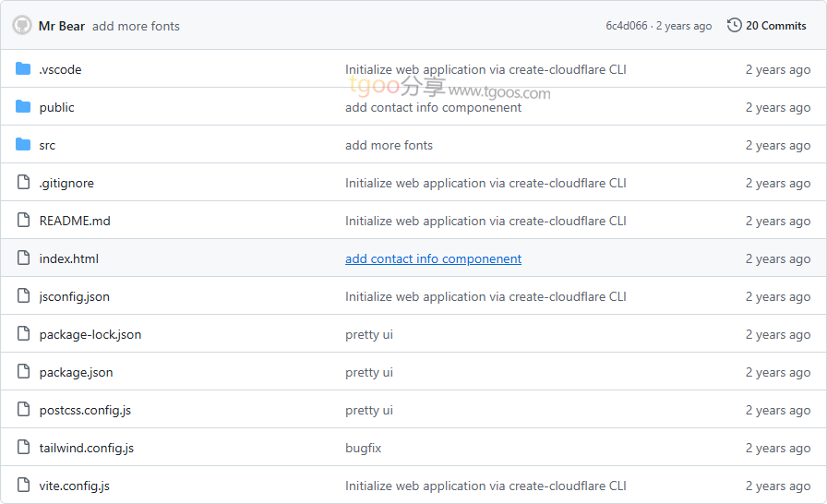Click the file icon beside vite.config.js
827x504 pixels.
pyautogui.click(x=23, y=486)
